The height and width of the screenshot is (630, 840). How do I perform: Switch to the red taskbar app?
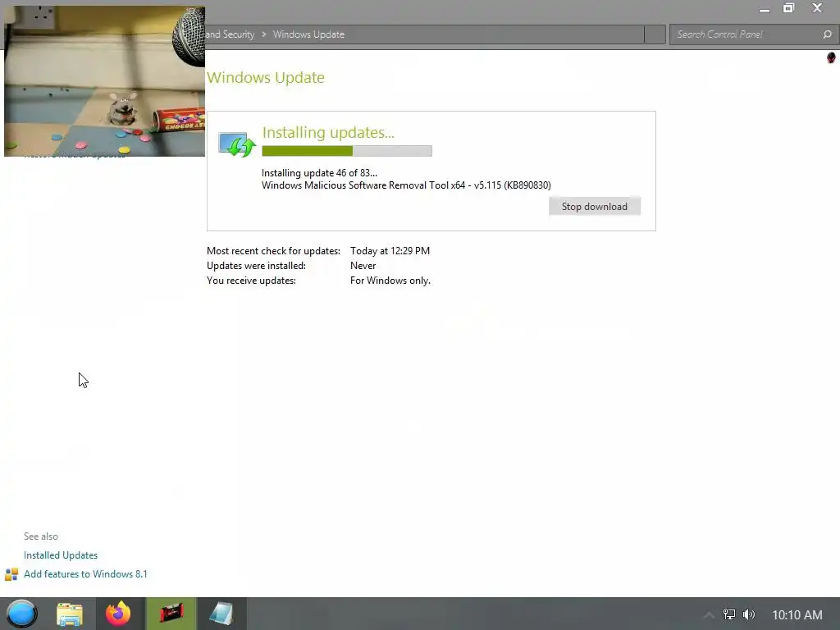click(171, 614)
